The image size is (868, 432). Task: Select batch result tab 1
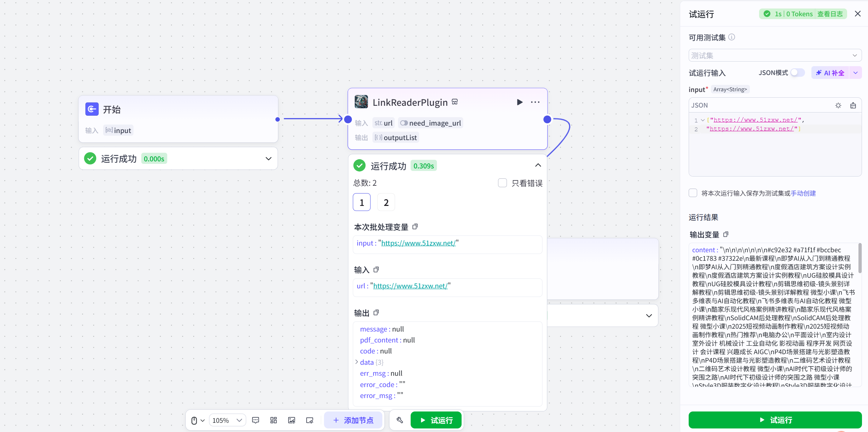pyautogui.click(x=361, y=202)
